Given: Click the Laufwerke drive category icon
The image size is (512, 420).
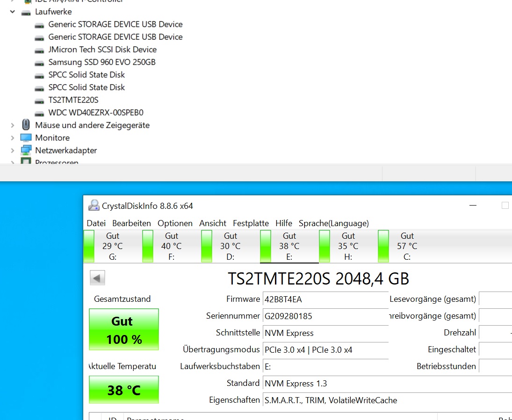Looking at the screenshot, I should (26, 13).
